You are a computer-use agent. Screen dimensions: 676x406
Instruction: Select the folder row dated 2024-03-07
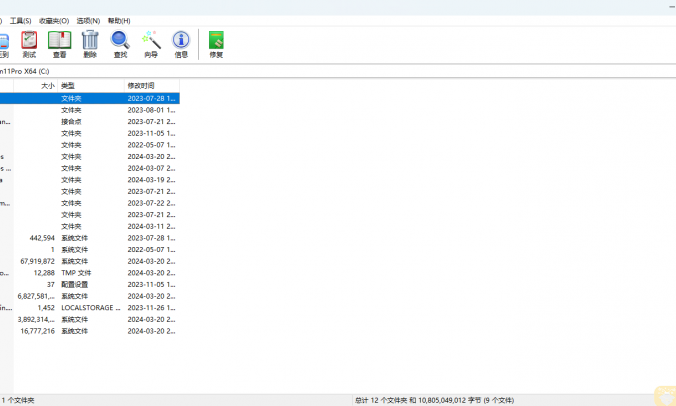click(x=90, y=168)
